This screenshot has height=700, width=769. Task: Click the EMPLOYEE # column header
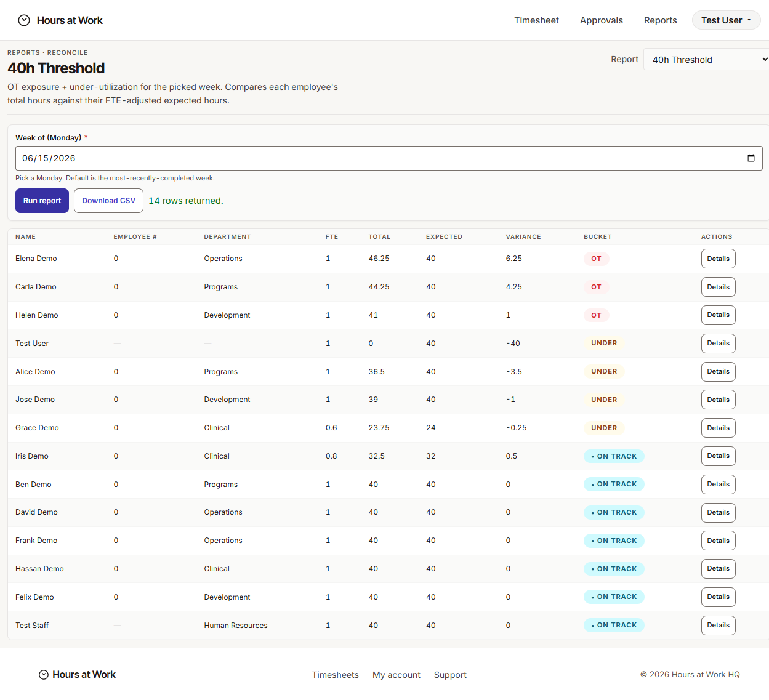(x=135, y=237)
